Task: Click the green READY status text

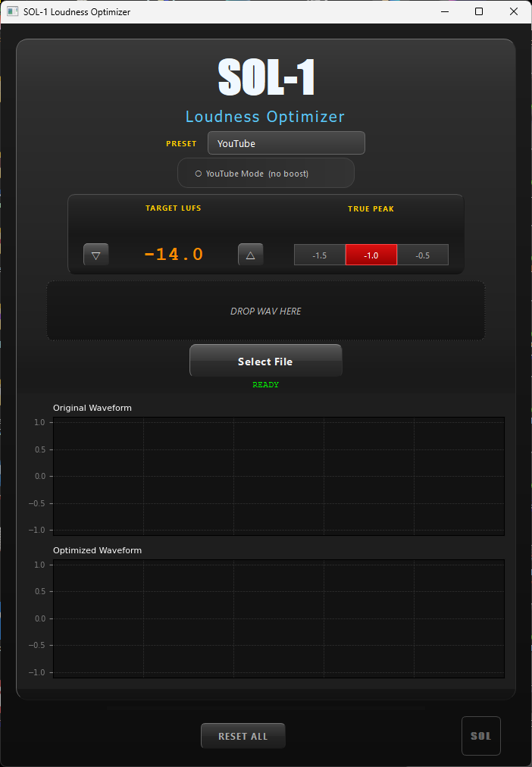Action: [265, 385]
